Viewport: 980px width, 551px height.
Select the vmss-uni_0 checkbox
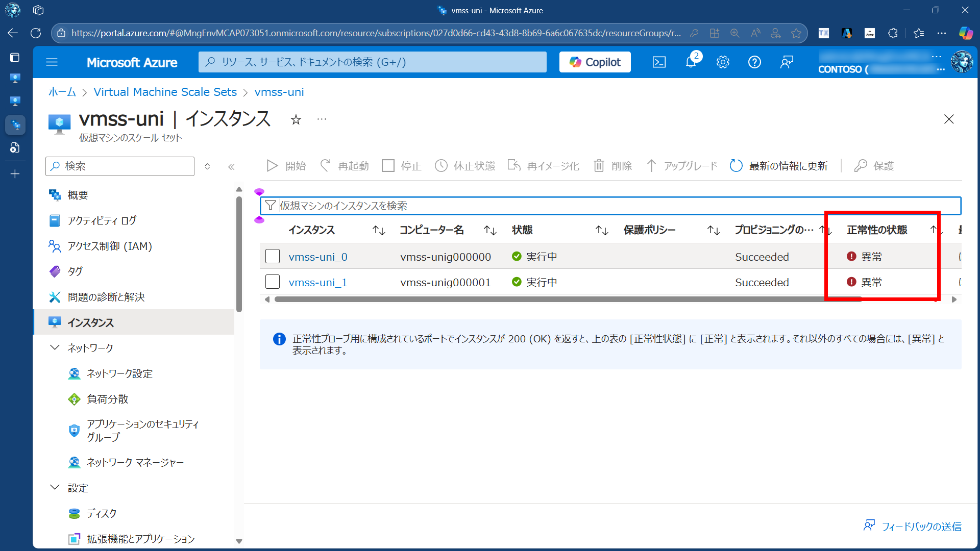(273, 256)
